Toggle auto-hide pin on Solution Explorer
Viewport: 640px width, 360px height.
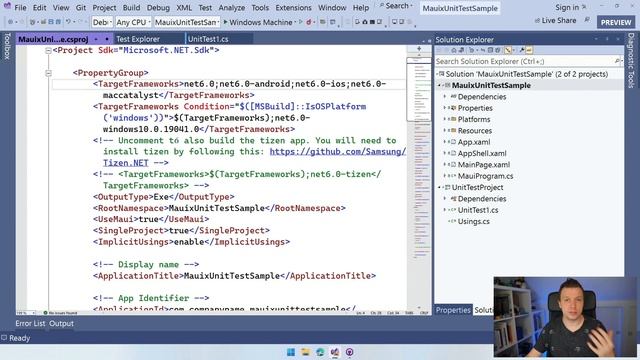click(x=607, y=39)
